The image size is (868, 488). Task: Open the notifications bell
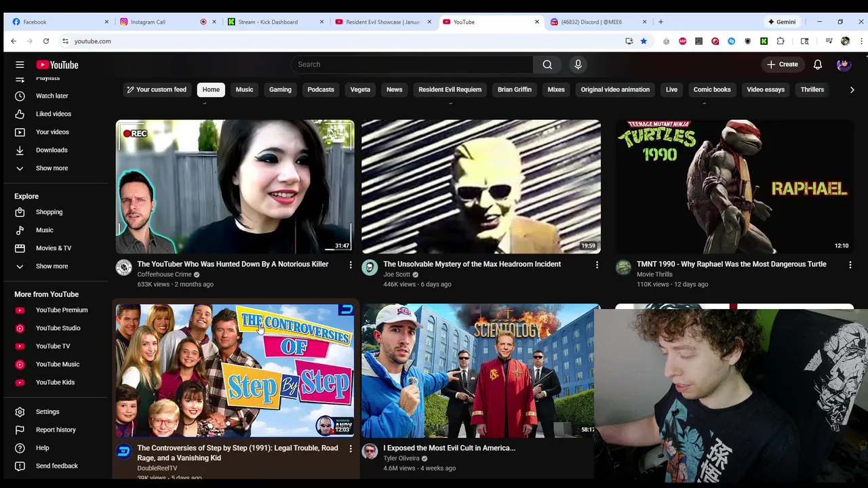point(818,64)
